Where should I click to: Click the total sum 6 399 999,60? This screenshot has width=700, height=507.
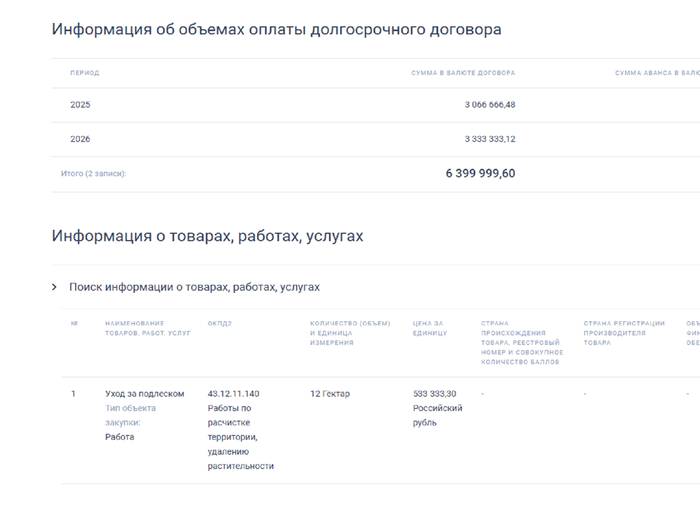[x=480, y=173]
